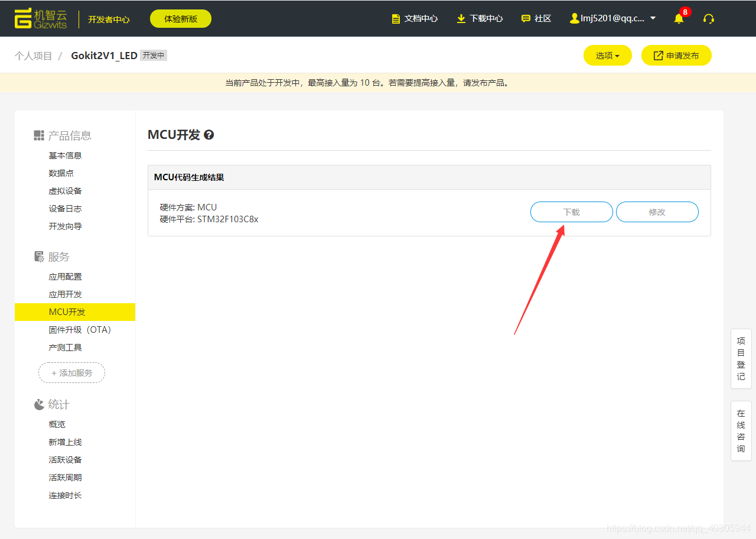Screen dimensions: 756x539
Task: Select 新增上线 in the sidebar
Action: [65, 442]
